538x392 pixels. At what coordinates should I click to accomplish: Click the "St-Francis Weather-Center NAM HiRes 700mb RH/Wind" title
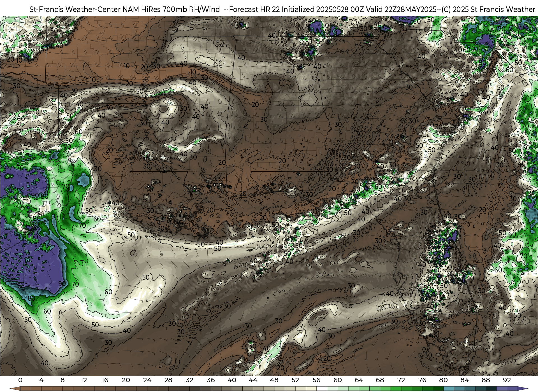point(124,10)
